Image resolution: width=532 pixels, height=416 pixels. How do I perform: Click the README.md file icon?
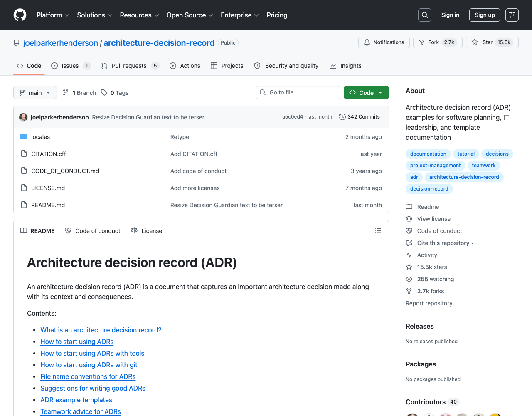(24, 205)
